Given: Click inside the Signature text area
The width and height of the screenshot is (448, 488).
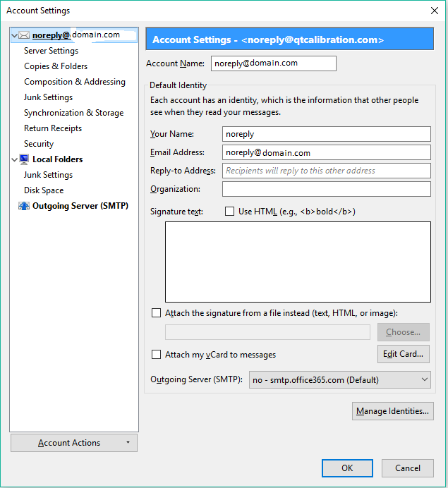Looking at the screenshot, I should [x=297, y=262].
